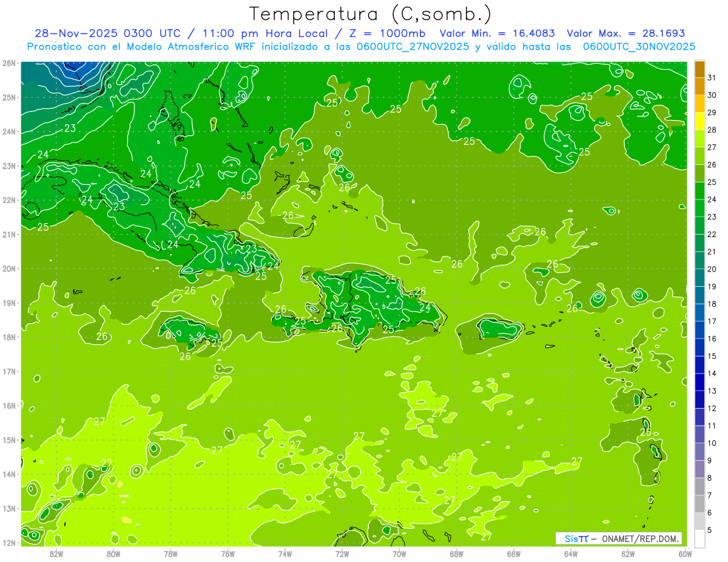Click the legend scale label 5
Image resolution: width=728 pixels, height=562 pixels.
(x=710, y=530)
